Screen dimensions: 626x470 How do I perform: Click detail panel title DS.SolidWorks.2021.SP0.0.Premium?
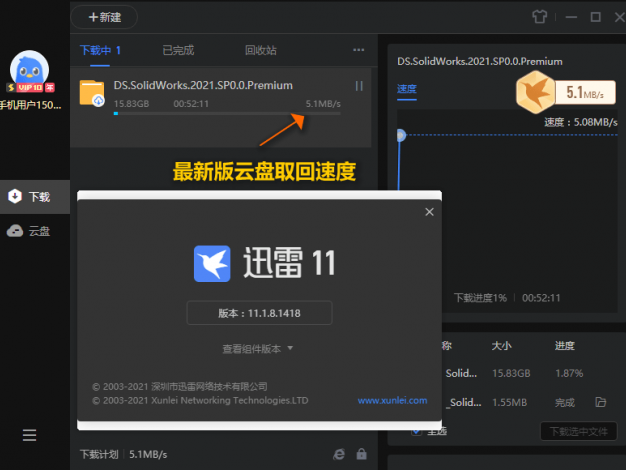pyautogui.click(x=479, y=61)
